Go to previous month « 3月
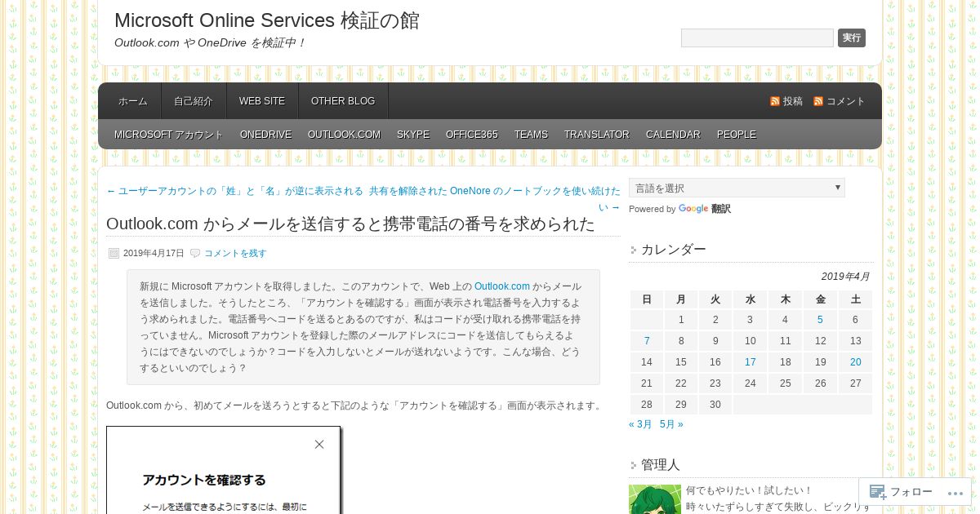Screen dimensions: 980x514 (641, 424)
